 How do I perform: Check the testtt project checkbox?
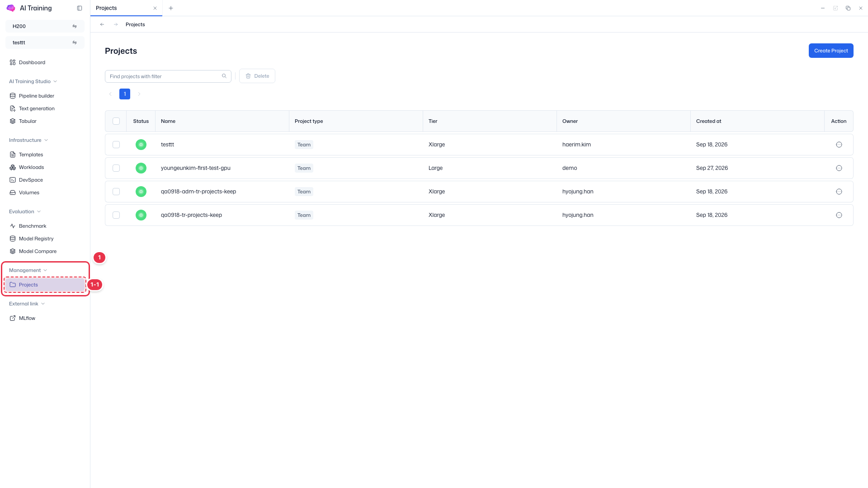point(116,145)
